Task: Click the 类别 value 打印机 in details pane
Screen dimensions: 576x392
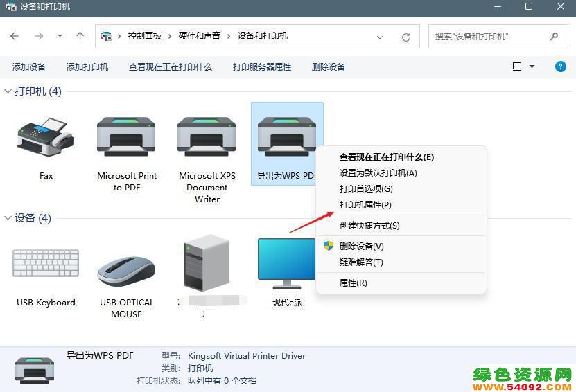Action: coord(200,368)
